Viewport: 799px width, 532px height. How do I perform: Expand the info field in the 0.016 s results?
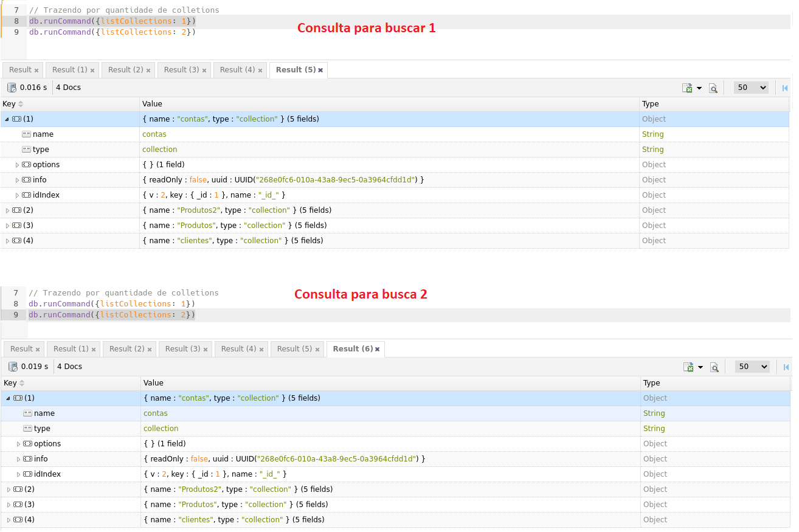pos(18,180)
